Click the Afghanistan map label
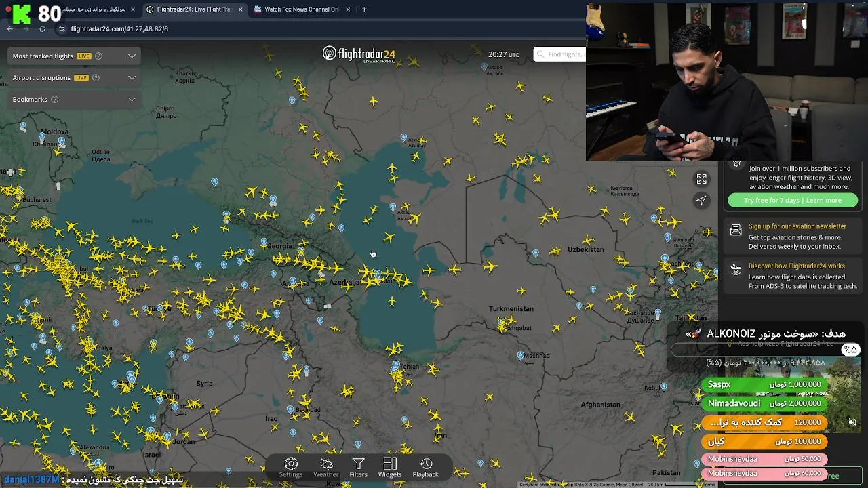 600,405
